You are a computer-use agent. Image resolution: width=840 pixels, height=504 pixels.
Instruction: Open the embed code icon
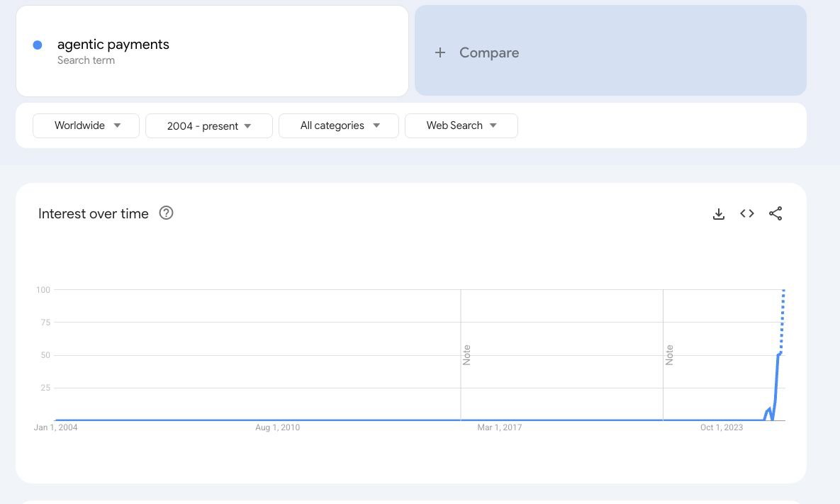point(747,213)
